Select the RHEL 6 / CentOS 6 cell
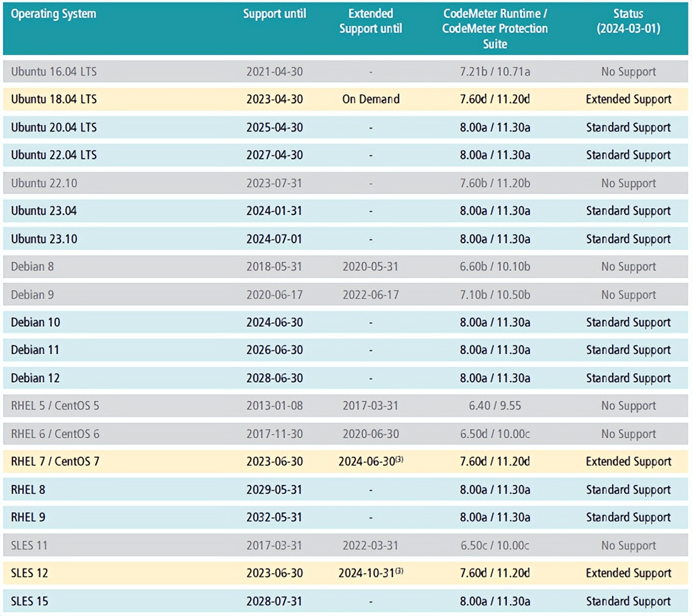Viewport: 692px width, 616px height. point(55,434)
